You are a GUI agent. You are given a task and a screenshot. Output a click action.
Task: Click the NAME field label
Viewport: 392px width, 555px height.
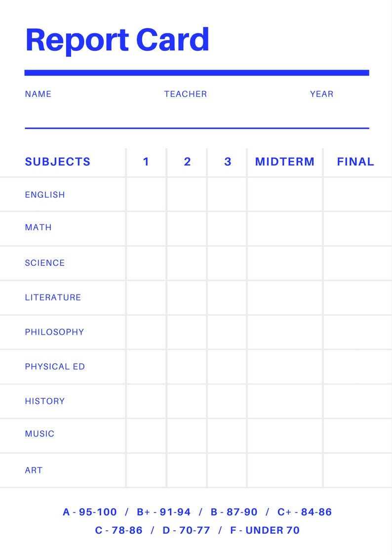pyautogui.click(x=38, y=94)
